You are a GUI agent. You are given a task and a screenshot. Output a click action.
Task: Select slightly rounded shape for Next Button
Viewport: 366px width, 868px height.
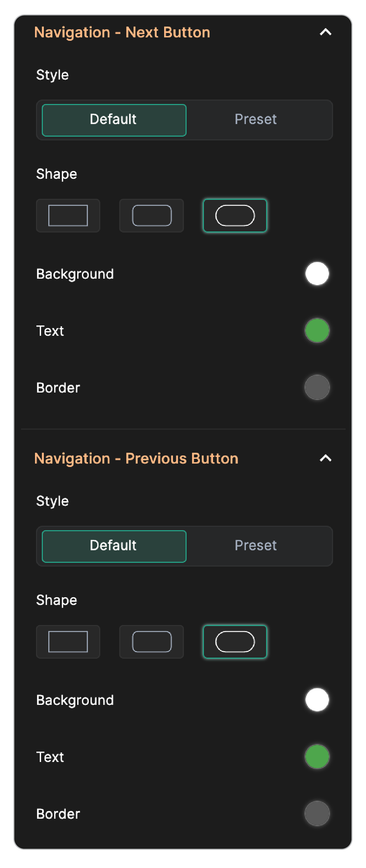[x=152, y=215]
